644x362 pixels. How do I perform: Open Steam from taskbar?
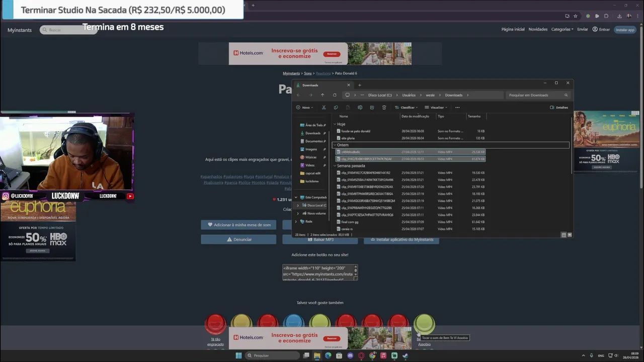click(406, 355)
